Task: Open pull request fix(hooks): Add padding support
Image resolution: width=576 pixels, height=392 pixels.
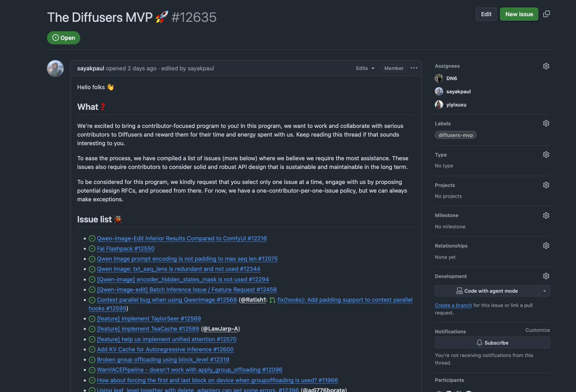Action: click(345, 300)
